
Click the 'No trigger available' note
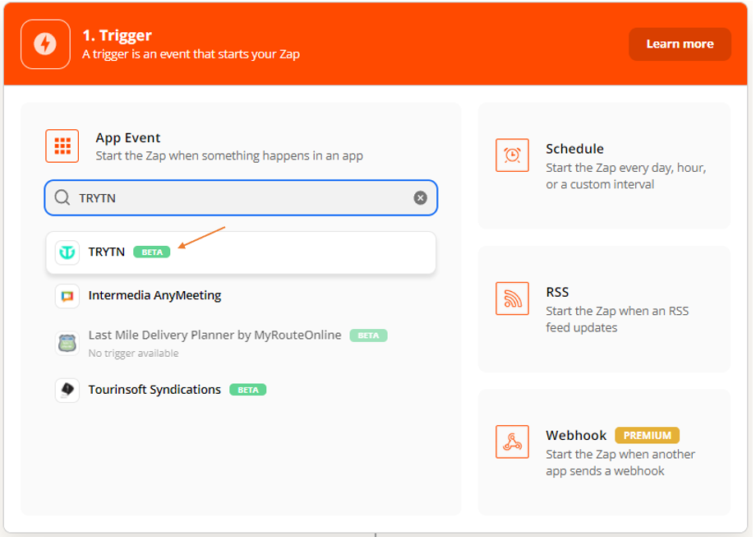(x=134, y=353)
